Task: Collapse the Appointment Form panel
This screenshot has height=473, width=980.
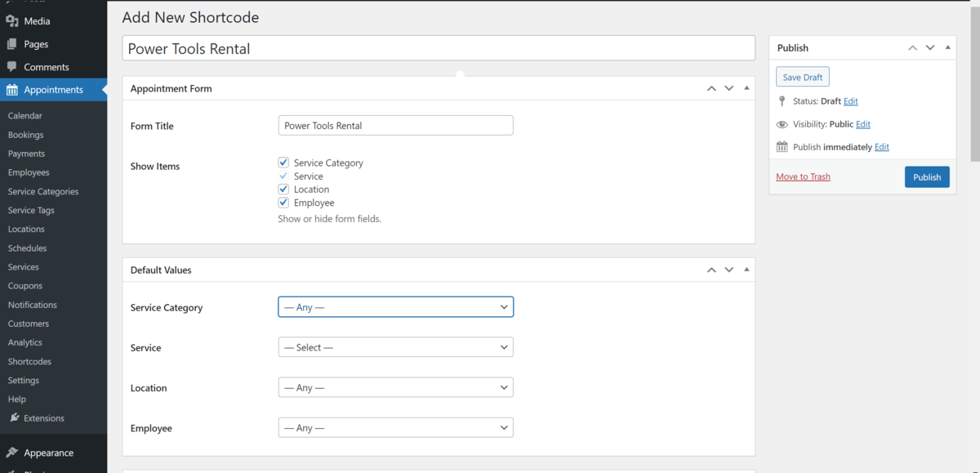Action: (746, 87)
